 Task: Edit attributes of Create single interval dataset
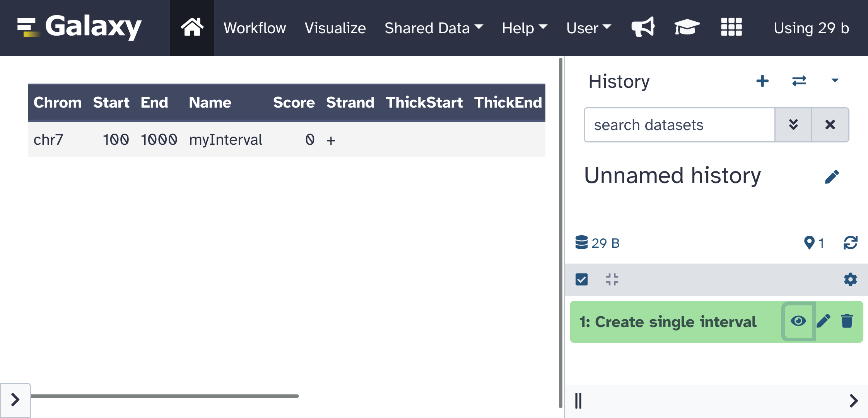pyautogui.click(x=824, y=321)
